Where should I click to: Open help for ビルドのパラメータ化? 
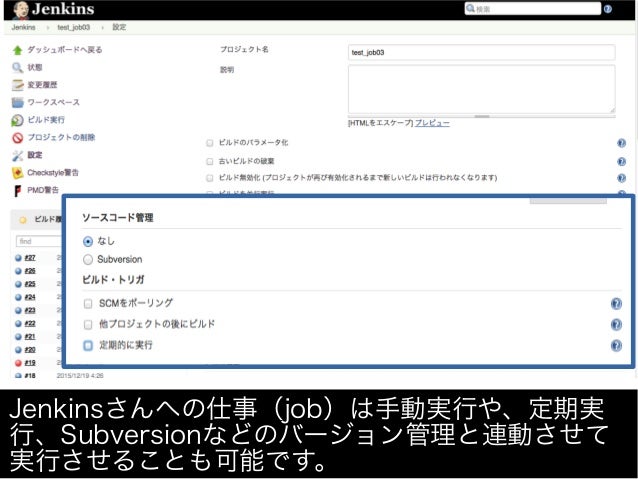click(x=621, y=143)
